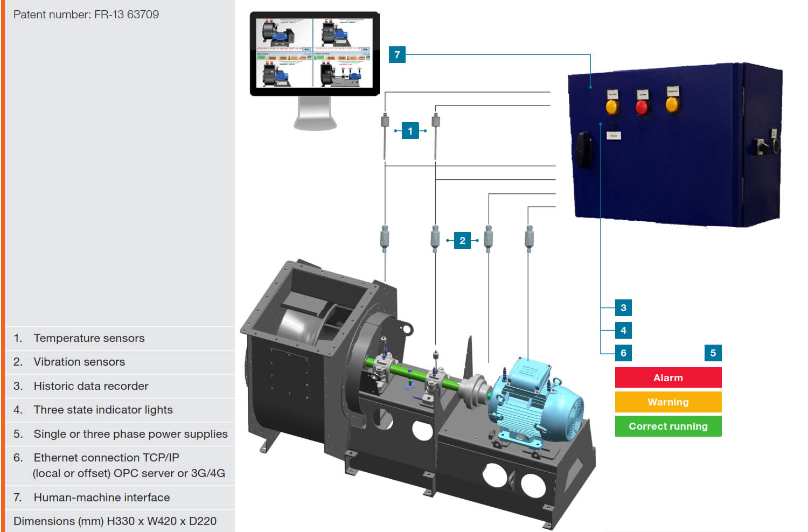This screenshot has height=532, width=808.
Task: Click the number 7 callout badge
Action: (x=397, y=54)
